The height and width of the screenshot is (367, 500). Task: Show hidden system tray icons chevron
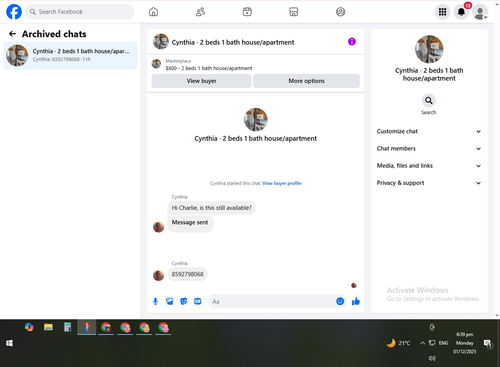422,343
